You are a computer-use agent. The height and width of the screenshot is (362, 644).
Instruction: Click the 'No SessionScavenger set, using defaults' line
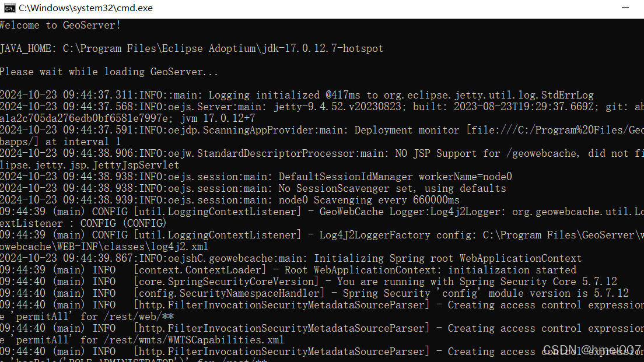[253, 188]
